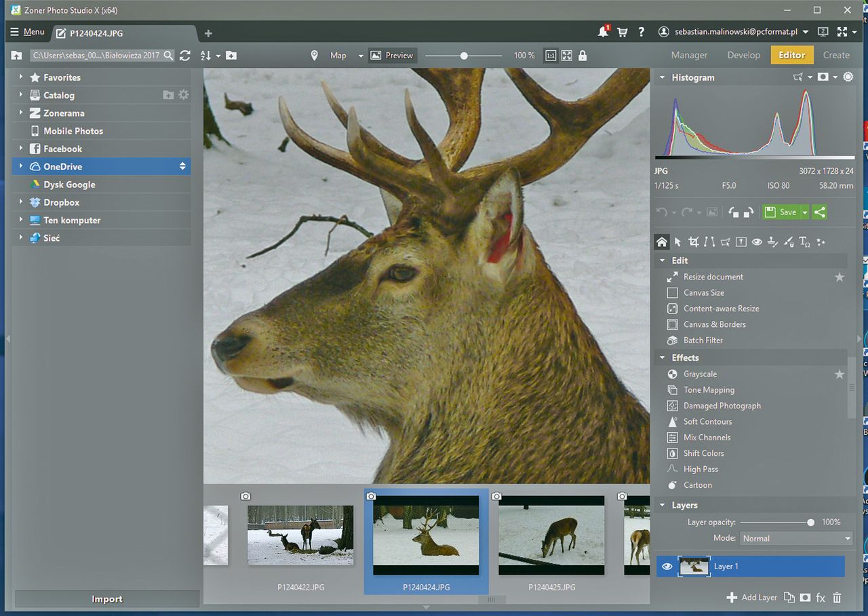
Task: Open Content-aware Resize
Action: click(721, 309)
